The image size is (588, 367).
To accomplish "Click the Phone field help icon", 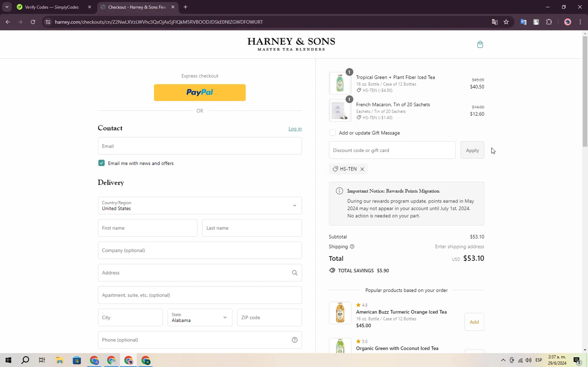I will point(294,340).
